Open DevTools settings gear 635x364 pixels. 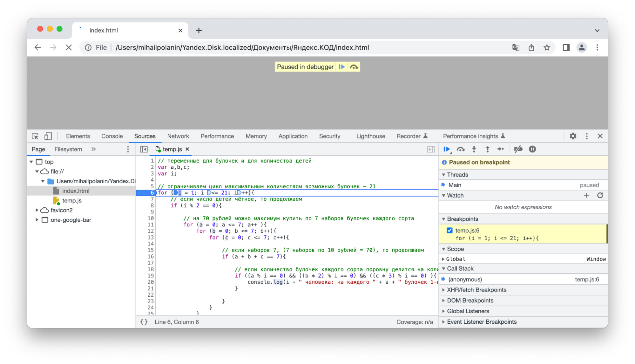[x=573, y=136]
